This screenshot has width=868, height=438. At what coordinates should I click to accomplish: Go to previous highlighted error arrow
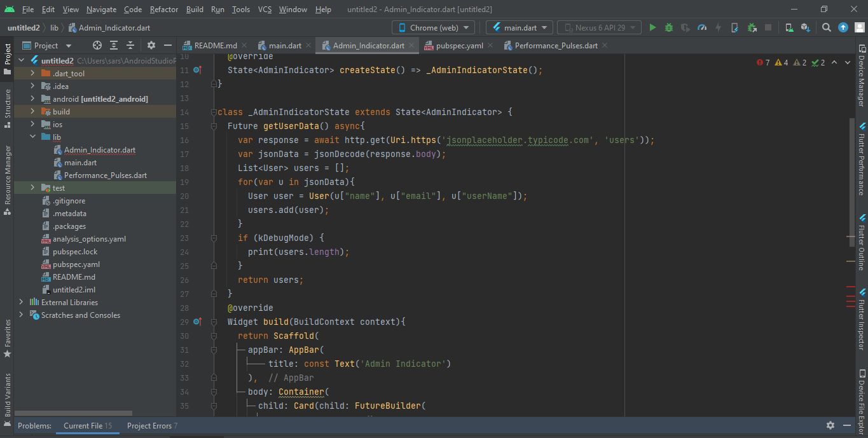pos(834,62)
